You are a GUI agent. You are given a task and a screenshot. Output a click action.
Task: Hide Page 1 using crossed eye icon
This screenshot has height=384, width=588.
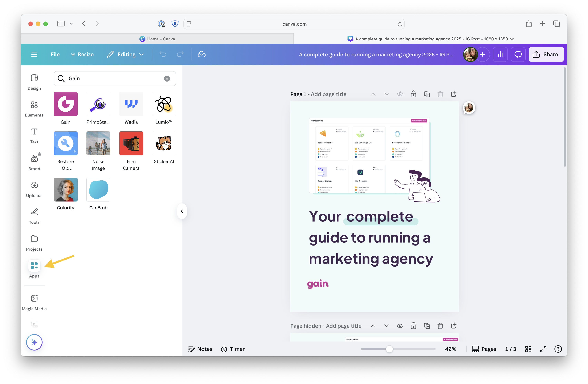point(400,94)
